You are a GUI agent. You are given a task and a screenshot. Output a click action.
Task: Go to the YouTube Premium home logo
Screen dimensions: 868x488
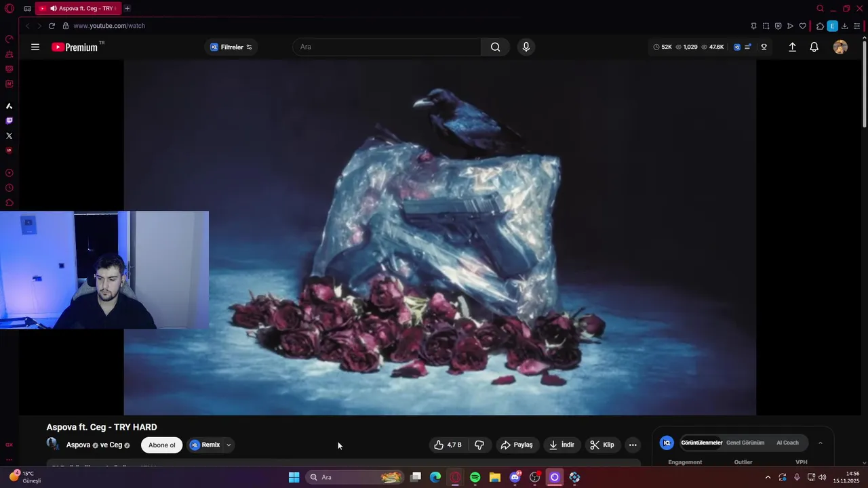click(75, 47)
